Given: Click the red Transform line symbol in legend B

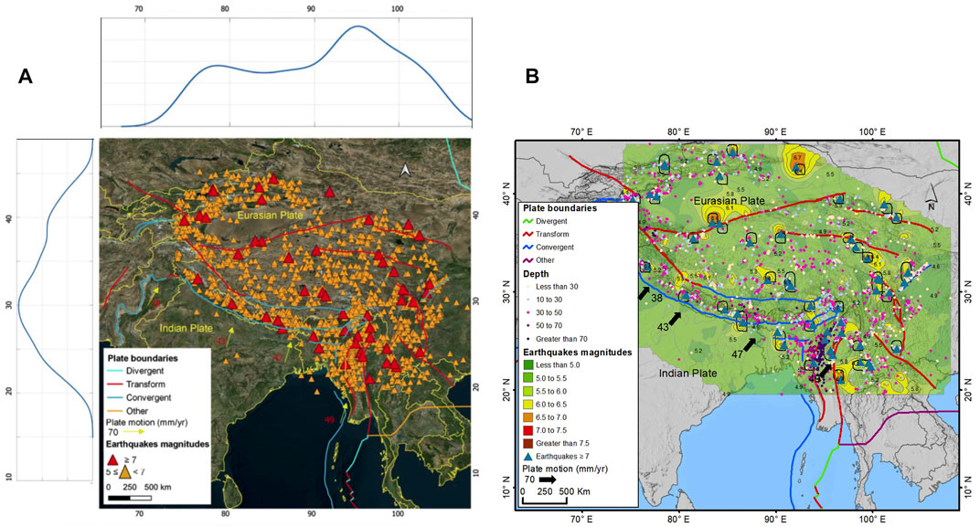Looking at the screenshot, I should (x=528, y=234).
